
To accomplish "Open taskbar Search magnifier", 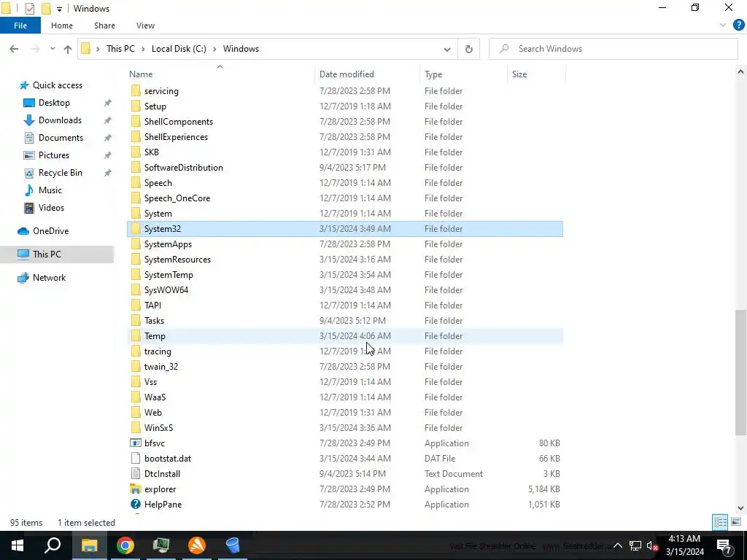I will point(53,545).
